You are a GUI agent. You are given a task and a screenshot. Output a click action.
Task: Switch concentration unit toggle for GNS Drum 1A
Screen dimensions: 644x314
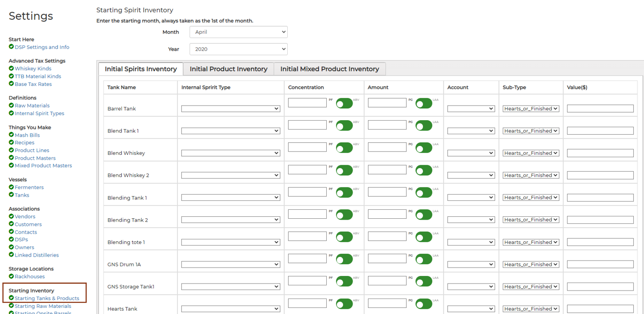pos(344,259)
